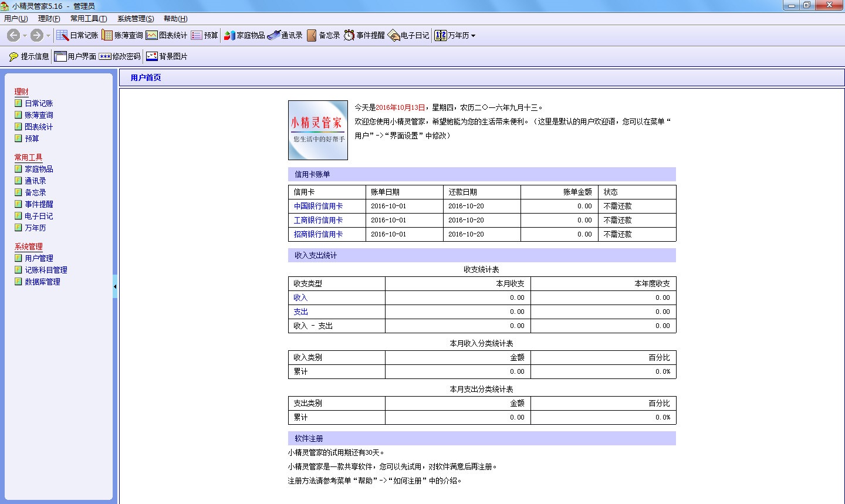Go forward with the right arrow button
845x504 pixels.
click(37, 35)
